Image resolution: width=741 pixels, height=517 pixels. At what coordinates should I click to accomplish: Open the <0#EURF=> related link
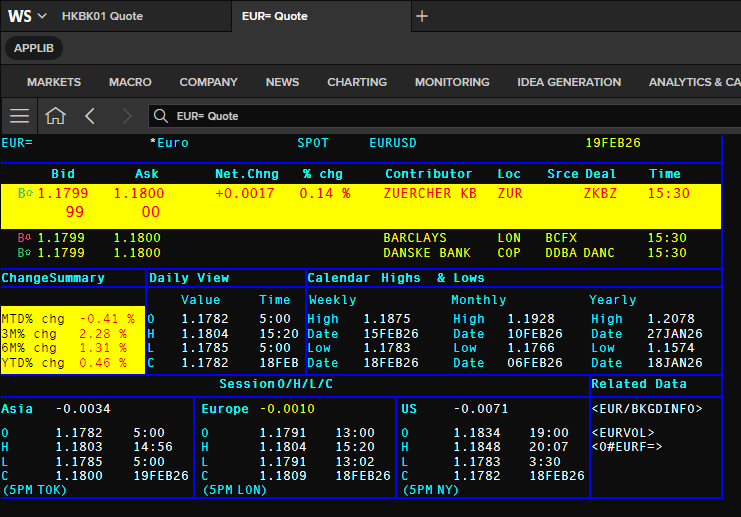pyautogui.click(x=627, y=447)
